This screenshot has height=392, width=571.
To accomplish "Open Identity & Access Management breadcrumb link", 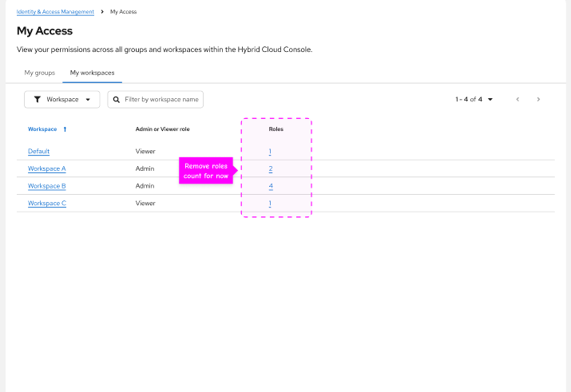I will coord(55,12).
